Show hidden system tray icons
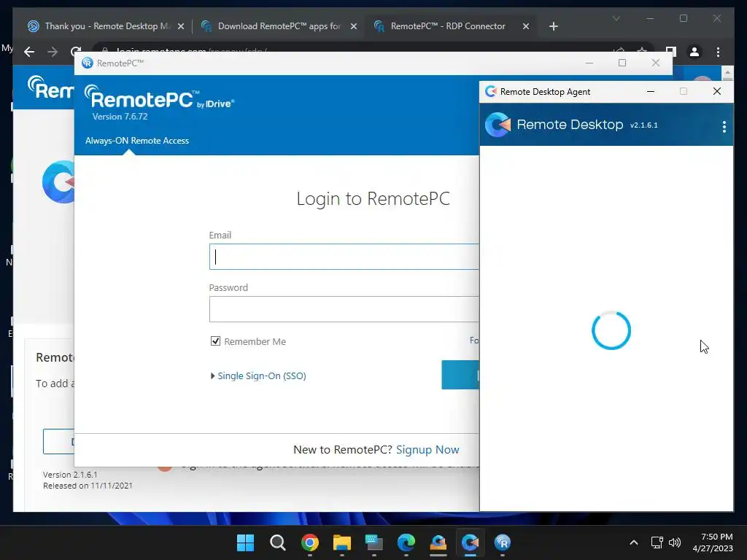Viewport: 747px width, 560px height. pos(634,542)
